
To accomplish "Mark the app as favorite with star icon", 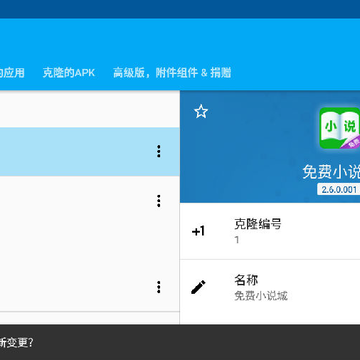I will tap(201, 112).
